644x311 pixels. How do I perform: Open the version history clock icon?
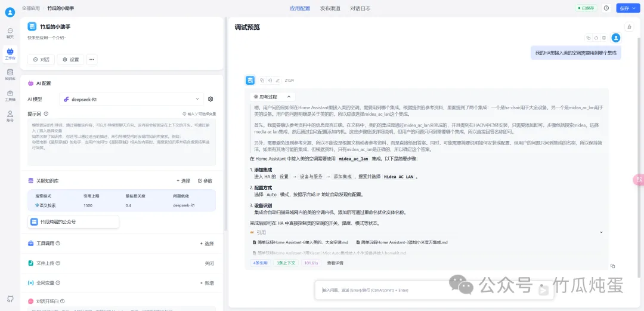[x=606, y=8]
